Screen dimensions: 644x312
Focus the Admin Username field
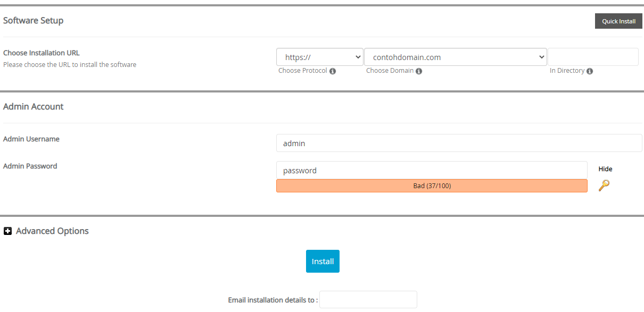[x=459, y=143]
